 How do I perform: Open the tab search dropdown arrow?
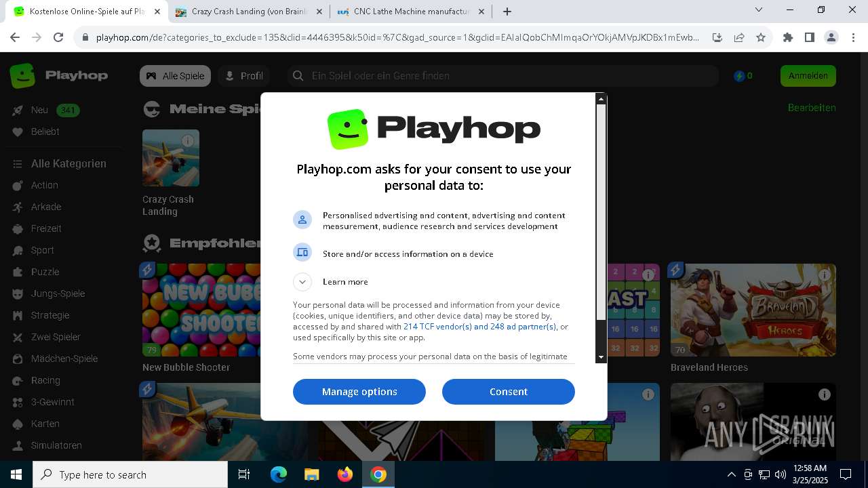coord(759,10)
